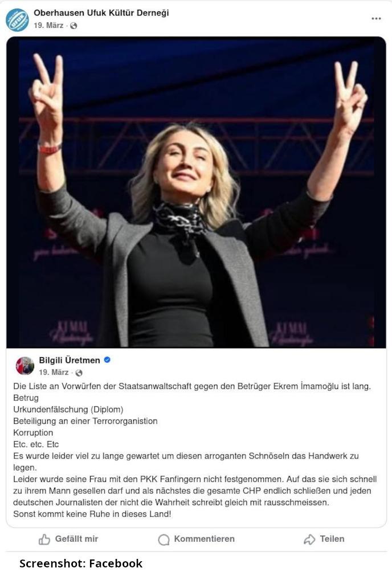Click the first line of the shared post mentioning Ekrem İmamoğlu
The height and width of the screenshot is (572, 392).
(x=192, y=386)
